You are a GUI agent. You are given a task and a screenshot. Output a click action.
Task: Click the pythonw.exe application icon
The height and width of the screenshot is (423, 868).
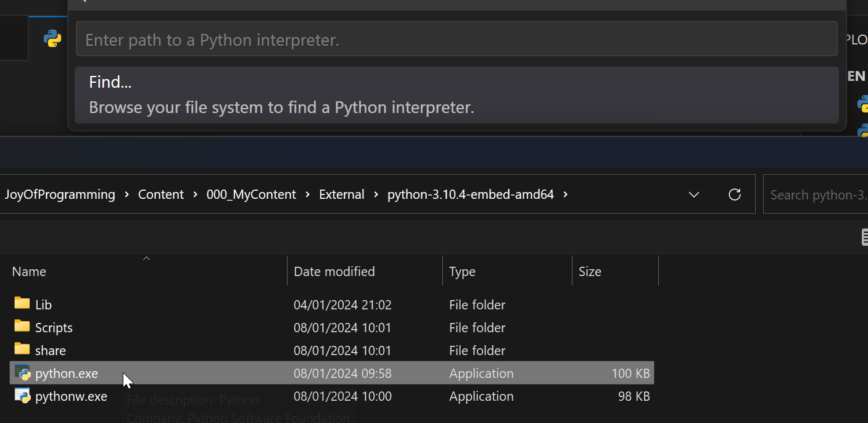click(x=23, y=396)
